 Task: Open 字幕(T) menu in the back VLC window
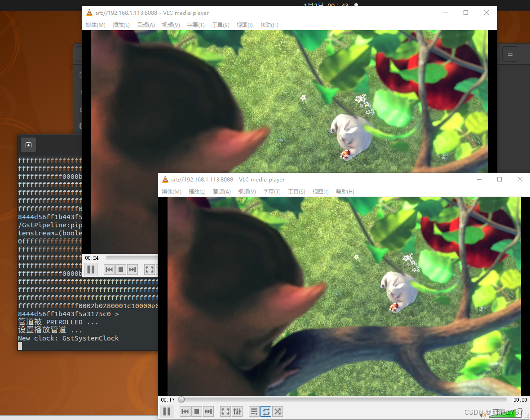(196, 25)
